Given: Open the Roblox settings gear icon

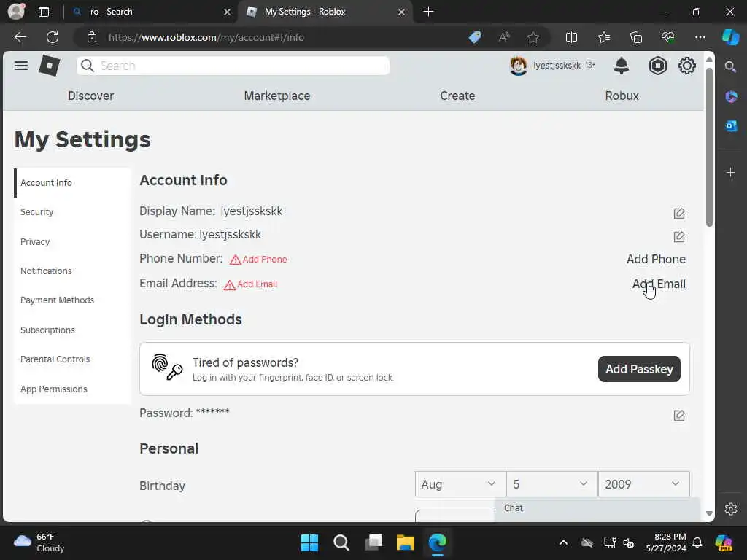Looking at the screenshot, I should 686,66.
